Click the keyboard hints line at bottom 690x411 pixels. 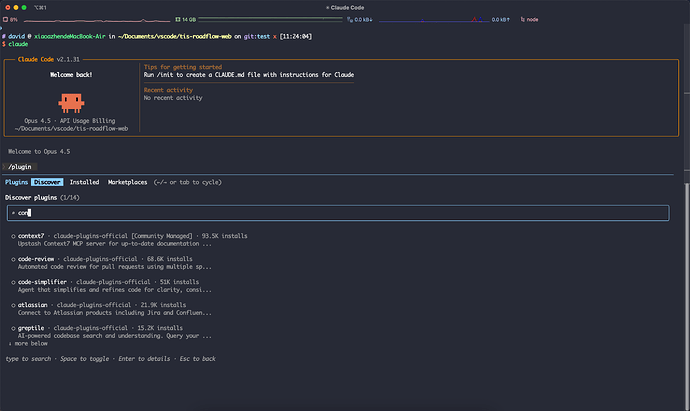click(110, 359)
